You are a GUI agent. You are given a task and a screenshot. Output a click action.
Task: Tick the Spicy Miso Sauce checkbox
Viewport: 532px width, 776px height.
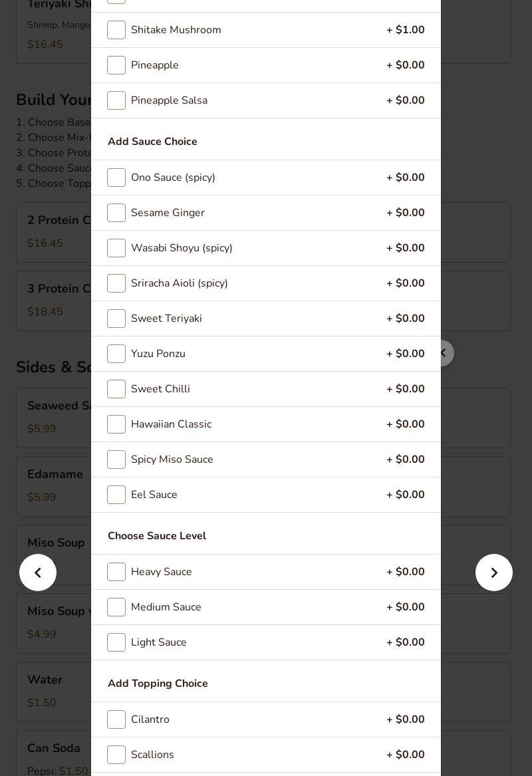tap(116, 459)
